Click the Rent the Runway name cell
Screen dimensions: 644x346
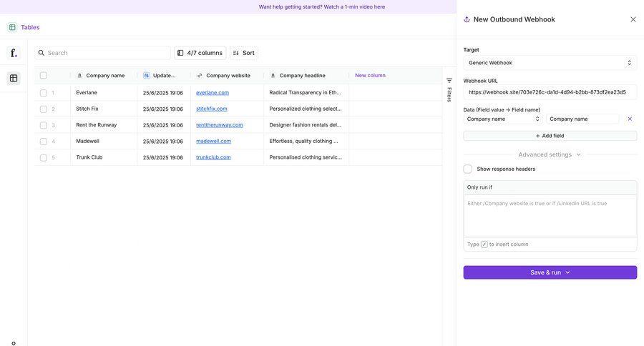point(104,125)
